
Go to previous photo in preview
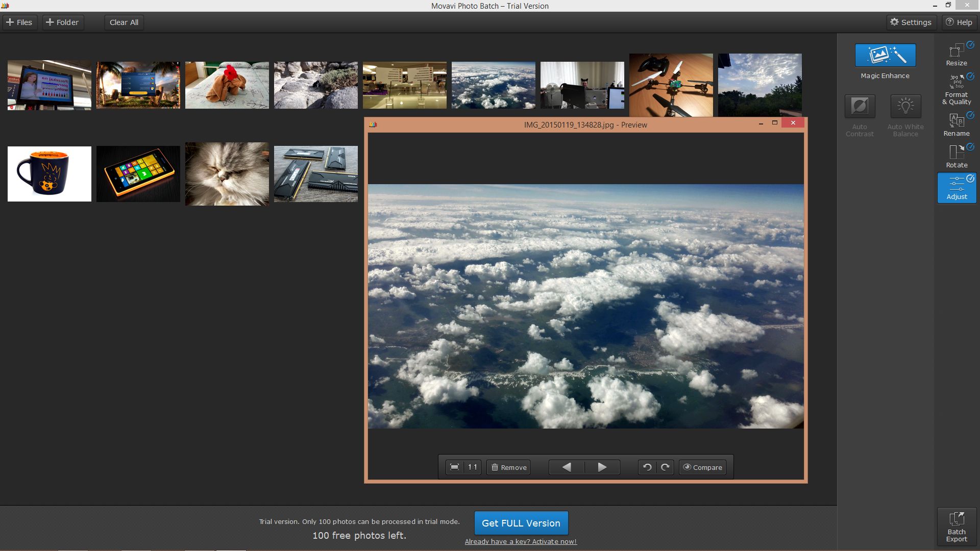[567, 467]
